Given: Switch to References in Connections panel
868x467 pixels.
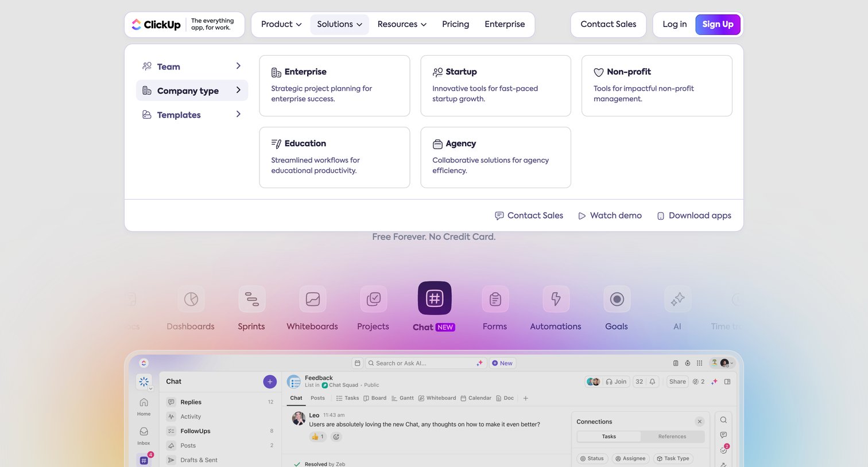Looking at the screenshot, I should point(672,437).
